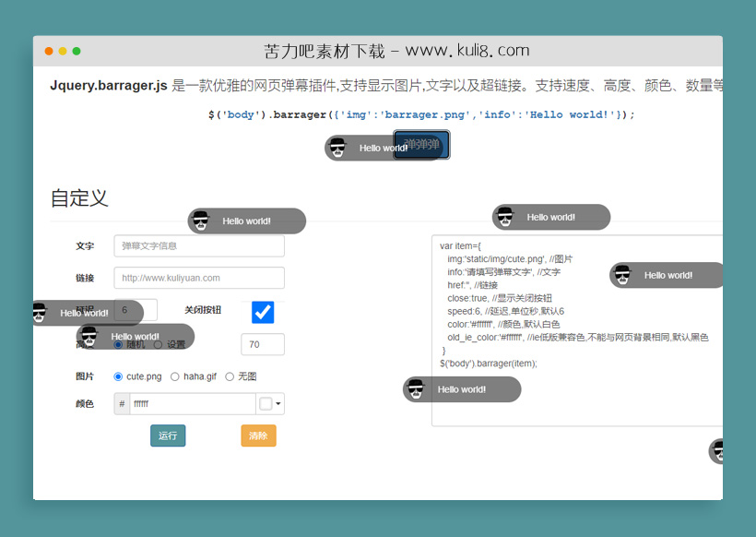Select the 设置 height radio option

pos(157,343)
